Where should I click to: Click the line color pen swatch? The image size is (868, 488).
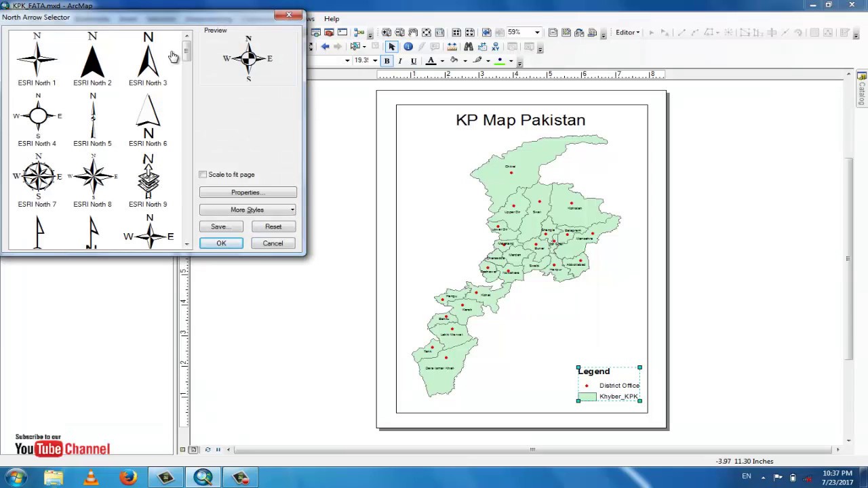477,60
